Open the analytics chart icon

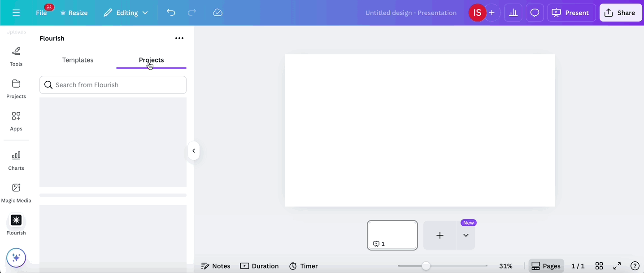click(513, 13)
